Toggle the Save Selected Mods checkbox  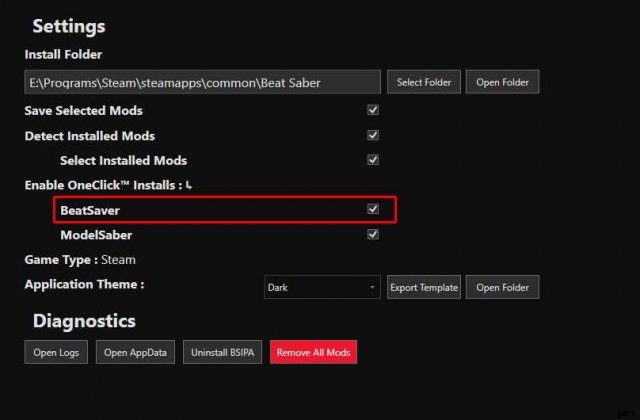coord(373,110)
